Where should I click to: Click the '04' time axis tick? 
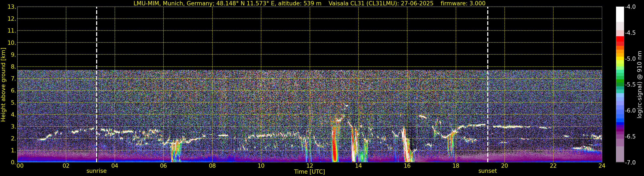pyautogui.click(x=115, y=166)
